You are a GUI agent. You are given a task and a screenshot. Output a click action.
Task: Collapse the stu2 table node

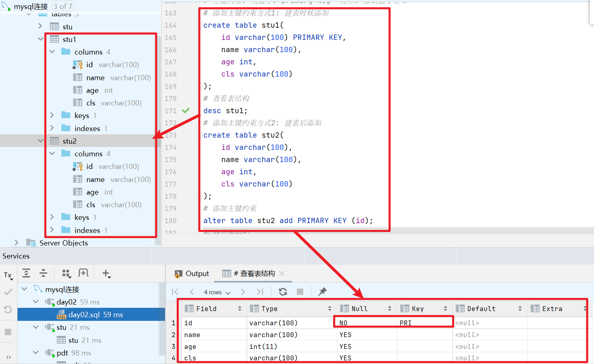click(40, 140)
